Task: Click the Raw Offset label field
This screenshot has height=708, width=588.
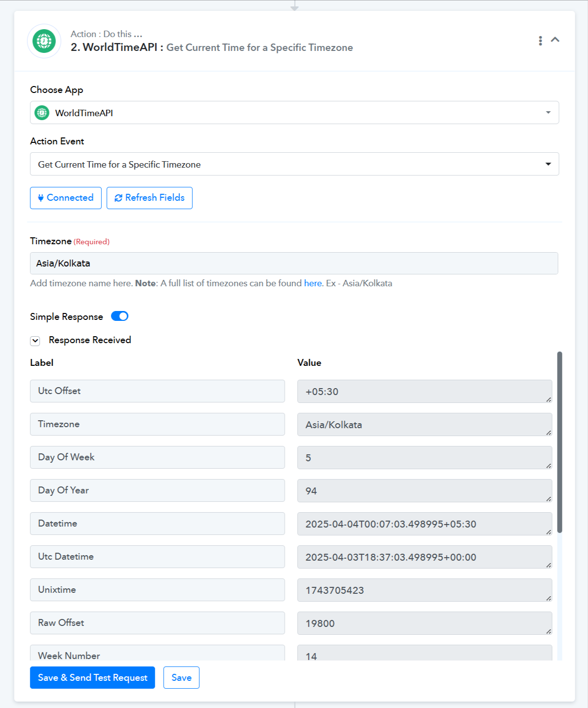Action: pos(158,623)
